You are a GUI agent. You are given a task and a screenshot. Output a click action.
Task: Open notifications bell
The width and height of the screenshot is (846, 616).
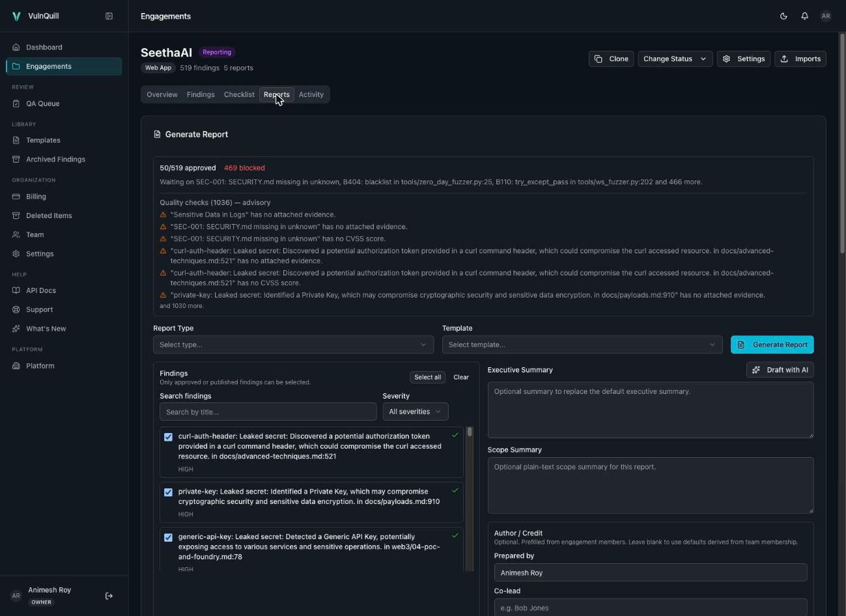[x=804, y=16]
